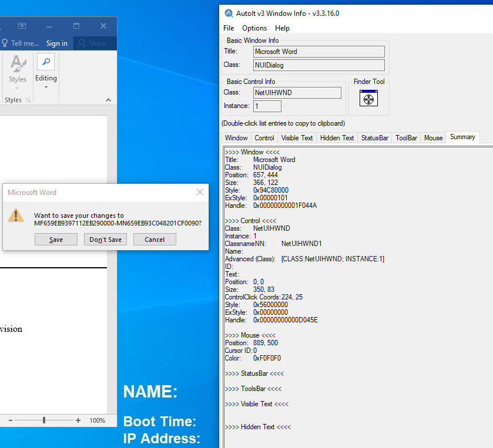Click the zoom slider handle in Word
The image size is (493, 448).
coord(44,420)
